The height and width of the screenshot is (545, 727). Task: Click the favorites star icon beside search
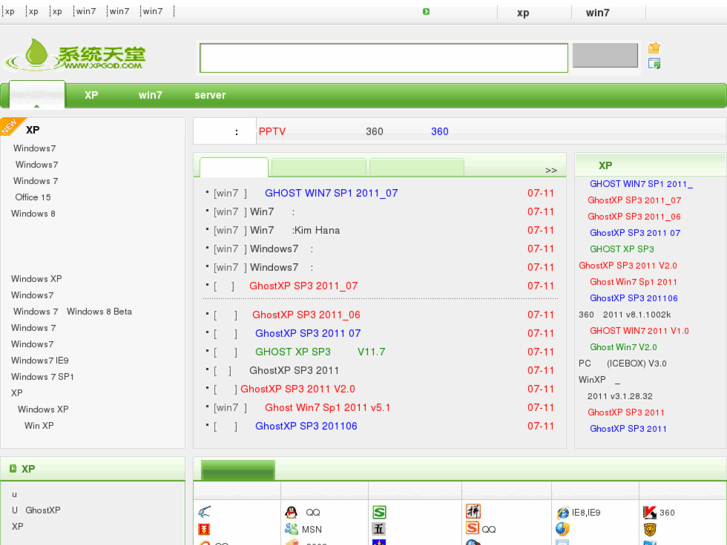(654, 48)
